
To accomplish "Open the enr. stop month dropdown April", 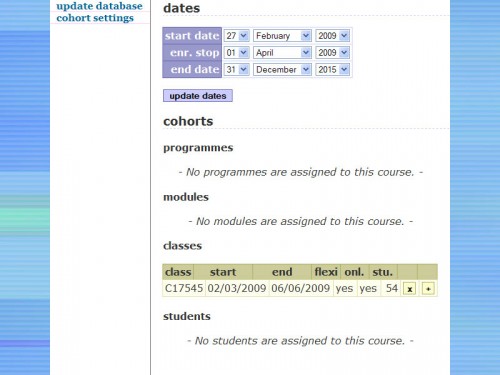I will point(282,53).
